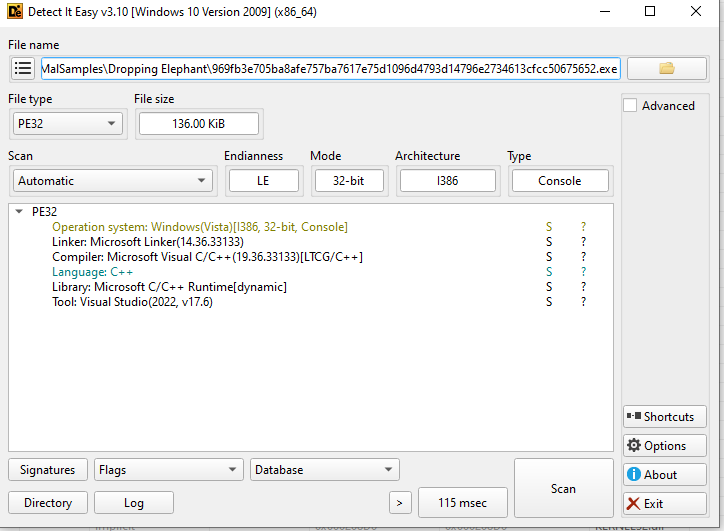
Task: Click the Detect It Easy title bar logo
Action: (x=15, y=12)
